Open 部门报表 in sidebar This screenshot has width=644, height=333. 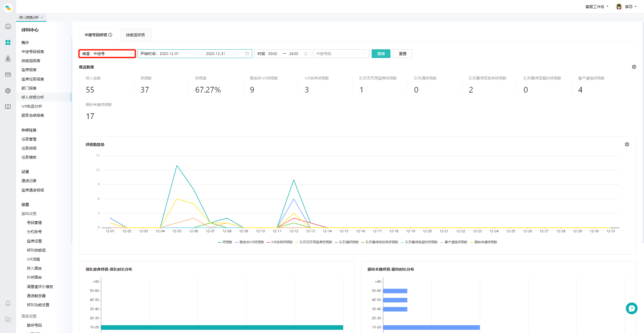point(29,88)
